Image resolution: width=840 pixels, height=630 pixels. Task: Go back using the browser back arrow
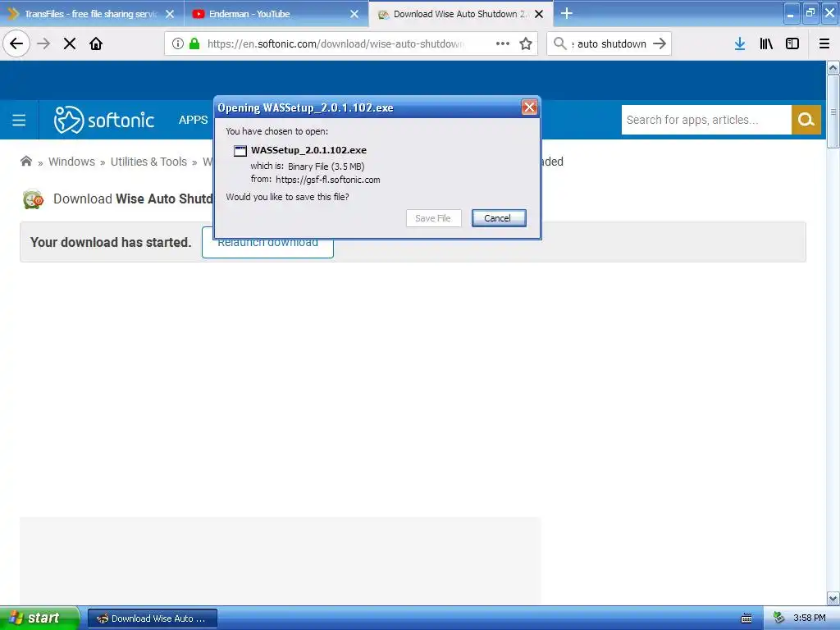16,43
